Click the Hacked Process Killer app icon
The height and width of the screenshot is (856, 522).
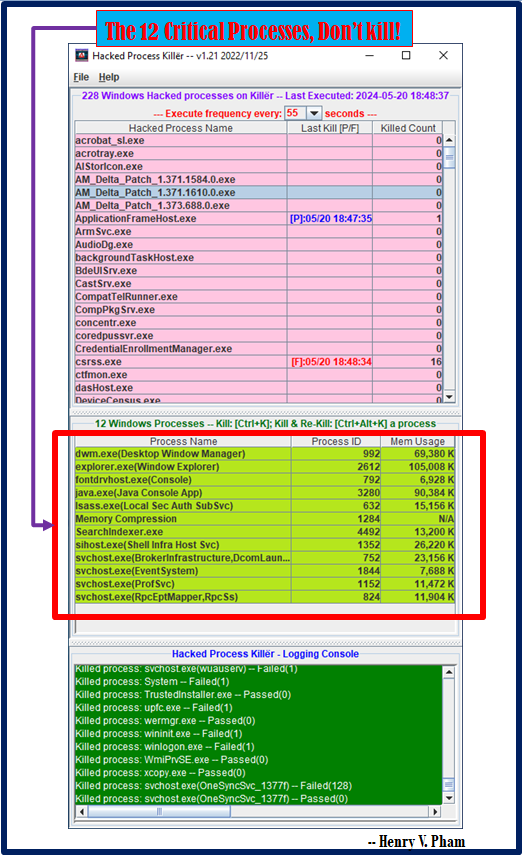click(x=82, y=55)
